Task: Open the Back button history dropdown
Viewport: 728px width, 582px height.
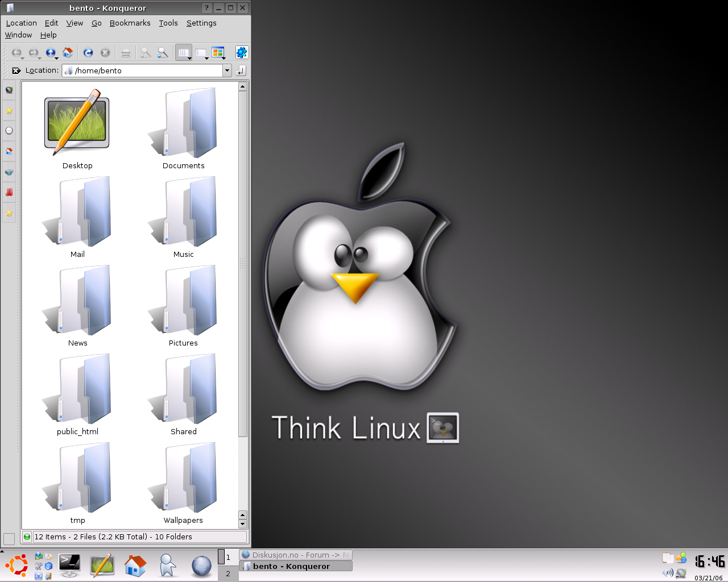Action: [x=23, y=58]
